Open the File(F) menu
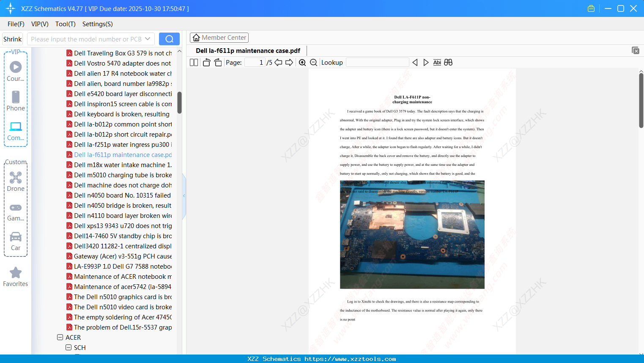The height and width of the screenshot is (363, 644). point(16,24)
